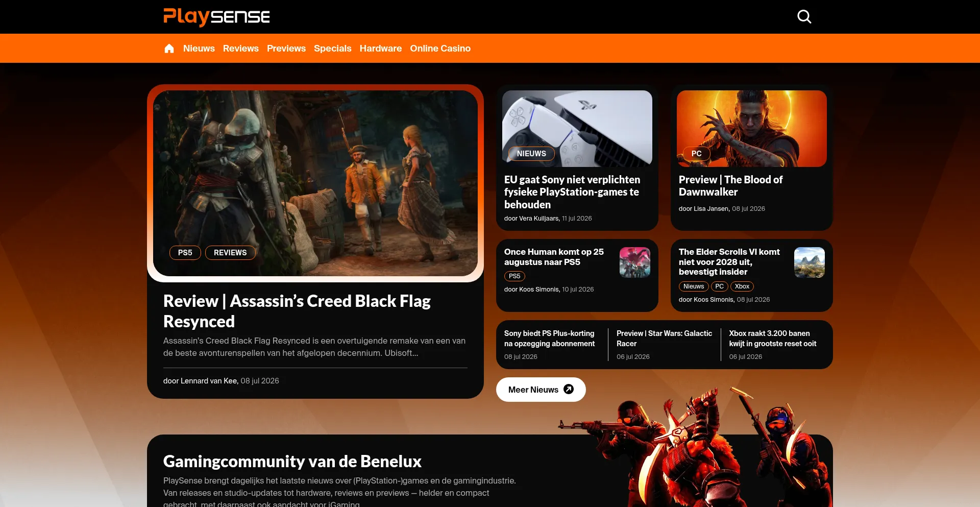Click the Elder Scrolls VI small thumbnail

pos(810,262)
